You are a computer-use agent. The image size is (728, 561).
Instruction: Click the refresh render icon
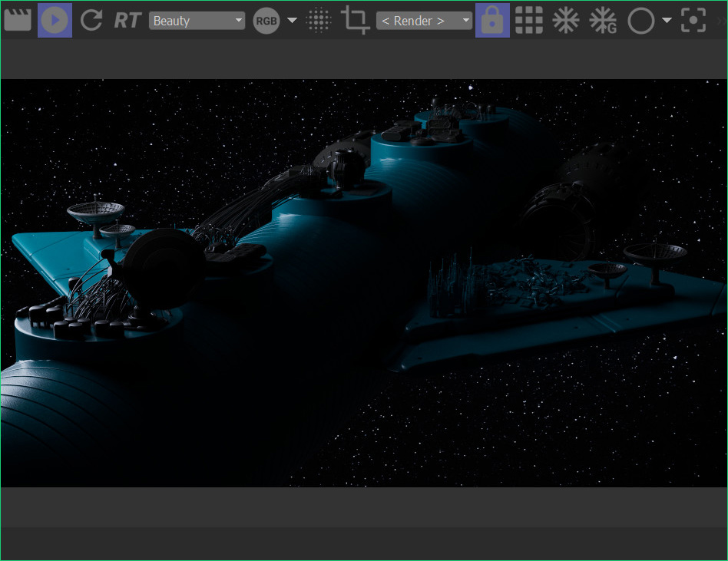click(x=91, y=21)
